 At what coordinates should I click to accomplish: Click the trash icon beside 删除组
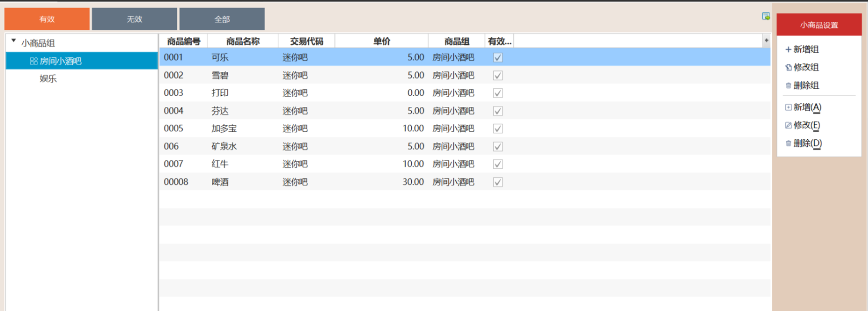click(x=788, y=86)
